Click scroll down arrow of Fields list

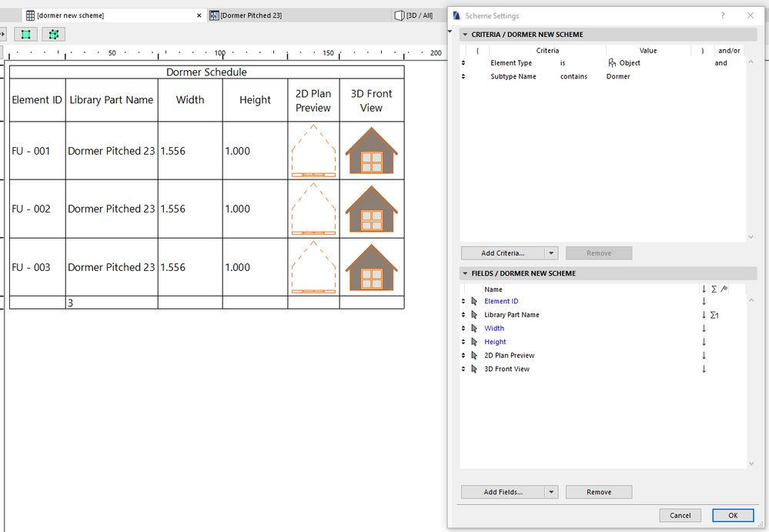[x=751, y=463]
